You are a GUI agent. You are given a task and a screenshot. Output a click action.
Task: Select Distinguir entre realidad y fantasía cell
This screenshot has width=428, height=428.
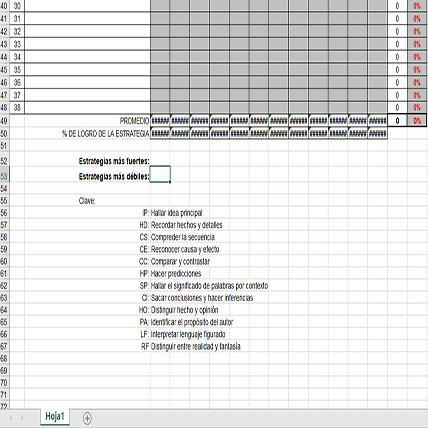(x=195, y=346)
